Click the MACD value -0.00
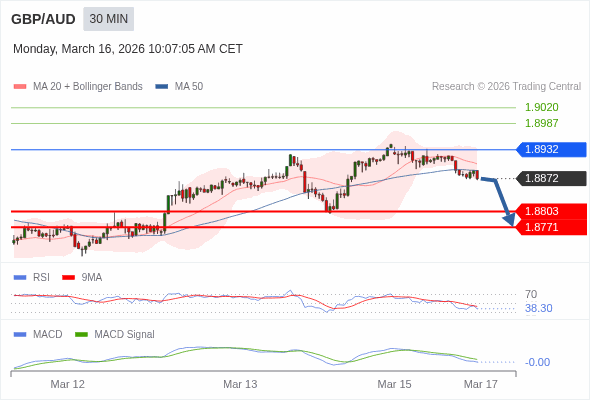The width and height of the screenshot is (590, 400). pos(537,362)
